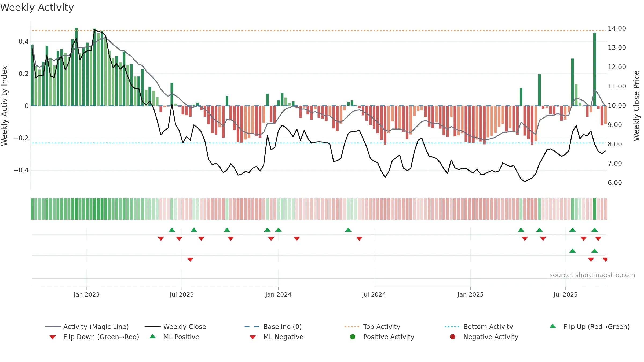Toggle the Bottom Activity legend entry
This screenshot has width=644, height=362.
pyautogui.click(x=479, y=327)
